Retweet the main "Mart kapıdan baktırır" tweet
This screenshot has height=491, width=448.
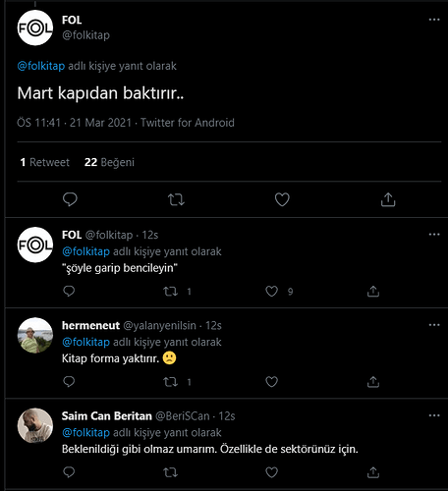tap(176, 199)
